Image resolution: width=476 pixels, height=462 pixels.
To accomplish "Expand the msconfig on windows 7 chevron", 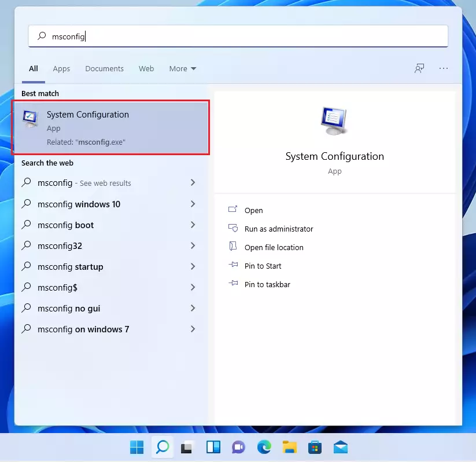I will tap(193, 329).
